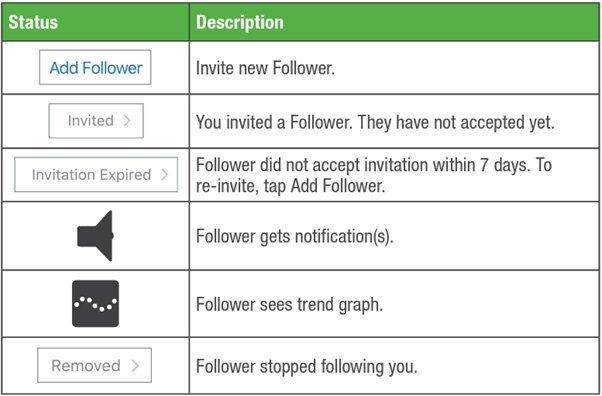Select 'Follower gets notification(s).' text
The image size is (602, 396).
295,236
